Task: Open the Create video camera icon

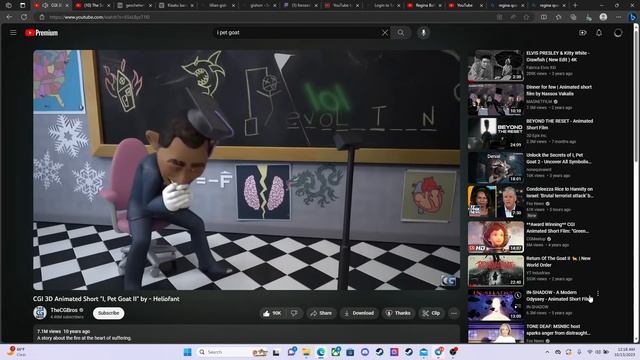Action: [582, 33]
